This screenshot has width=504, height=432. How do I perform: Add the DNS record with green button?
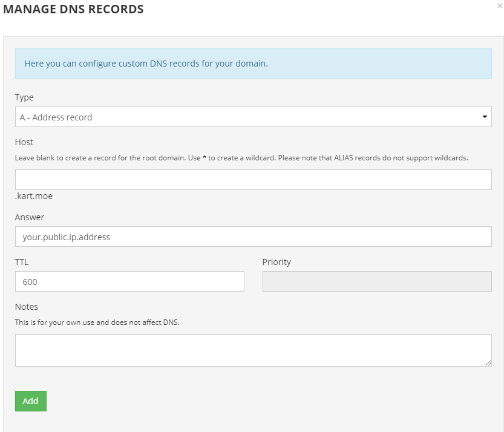click(31, 401)
